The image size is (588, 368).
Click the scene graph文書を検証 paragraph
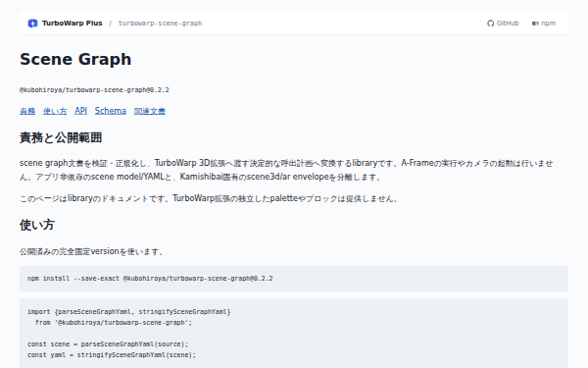point(286,170)
